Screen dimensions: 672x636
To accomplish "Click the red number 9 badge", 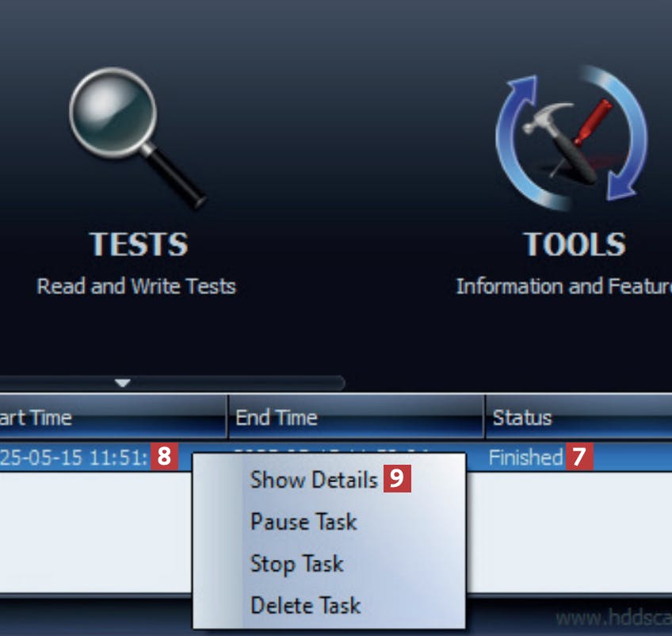I will tap(397, 479).
